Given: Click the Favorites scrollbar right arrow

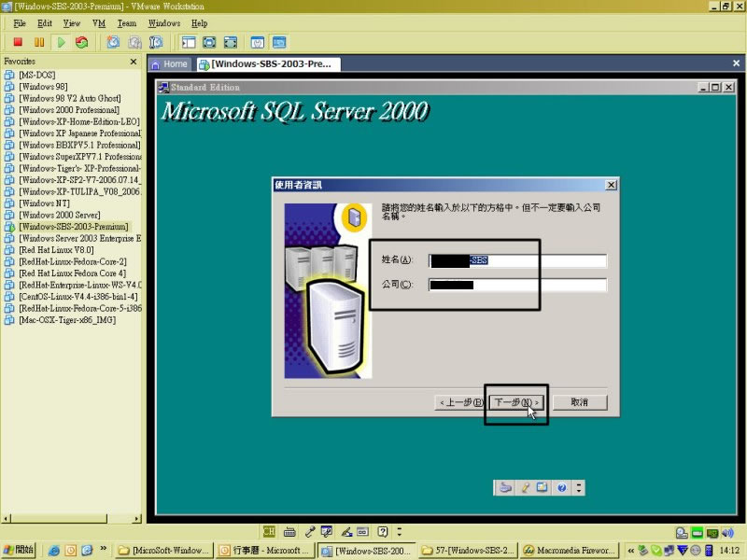Looking at the screenshot, I should point(137,518).
